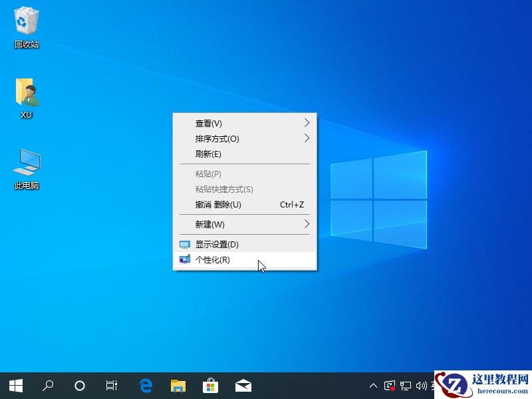Open File Explorer on the taskbar
Image resolution: width=532 pixels, height=399 pixels.
coord(178,386)
